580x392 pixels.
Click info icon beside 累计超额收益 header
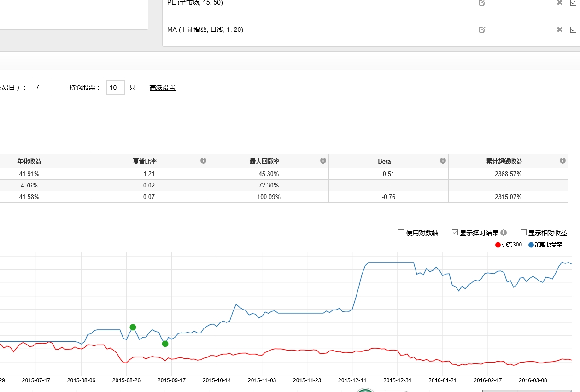click(562, 161)
